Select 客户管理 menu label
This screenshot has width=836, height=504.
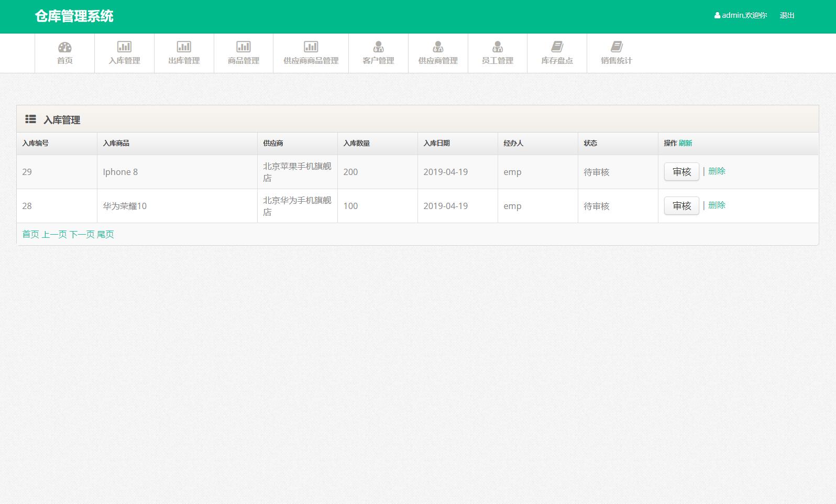pyautogui.click(x=378, y=61)
